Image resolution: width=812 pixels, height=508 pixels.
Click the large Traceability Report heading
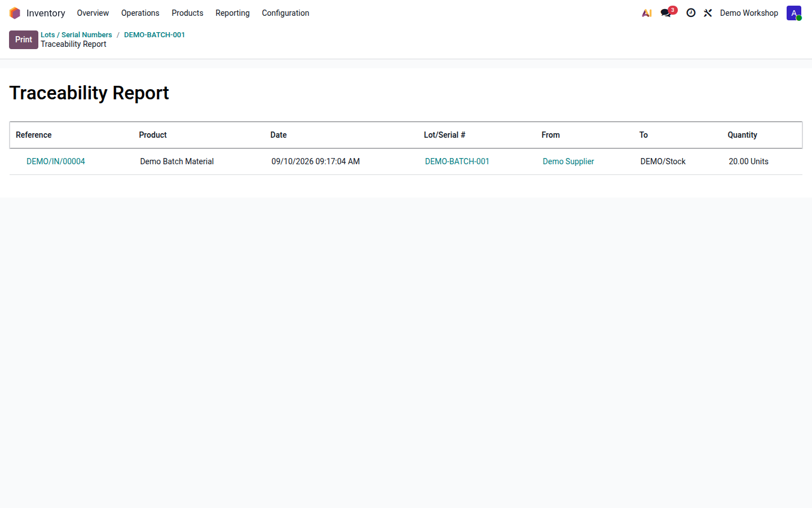point(89,93)
